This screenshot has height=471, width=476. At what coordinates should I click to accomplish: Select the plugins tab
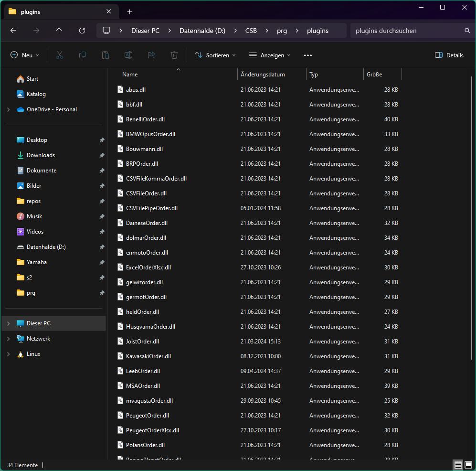pos(61,12)
